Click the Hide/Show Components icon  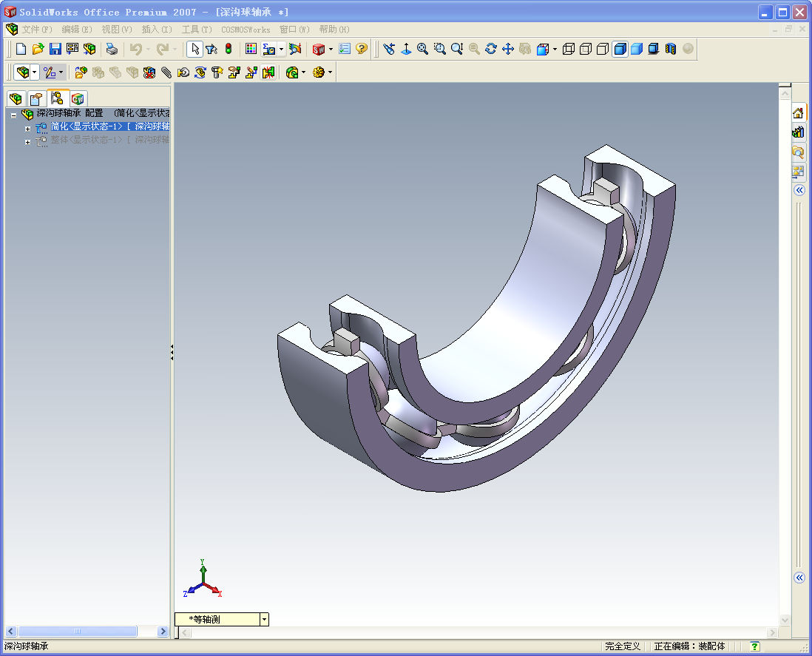click(x=98, y=72)
